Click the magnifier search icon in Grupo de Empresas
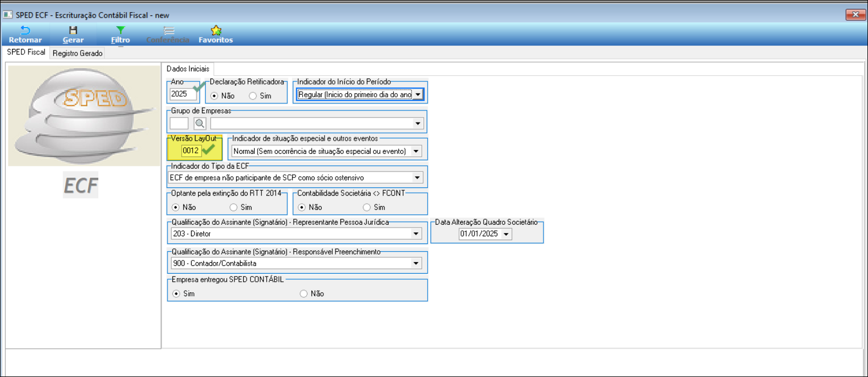 click(200, 124)
